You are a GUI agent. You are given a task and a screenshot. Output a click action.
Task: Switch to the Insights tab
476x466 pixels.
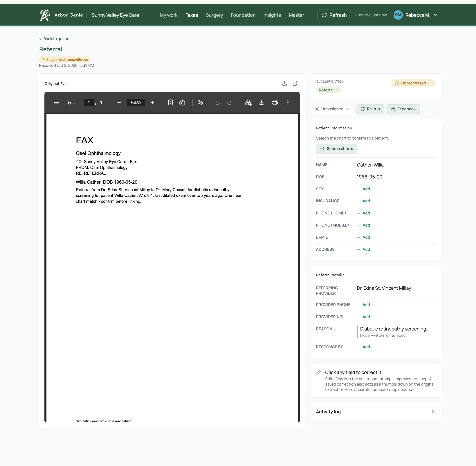272,15
